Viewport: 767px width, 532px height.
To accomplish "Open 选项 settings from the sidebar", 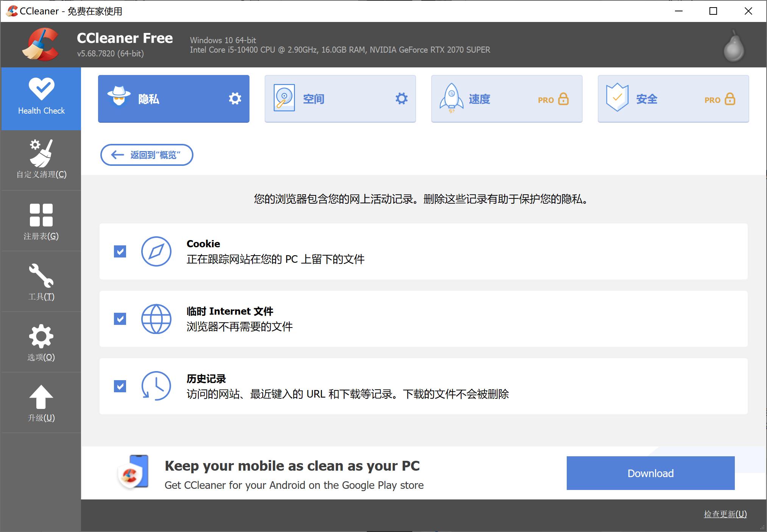I will (41, 342).
